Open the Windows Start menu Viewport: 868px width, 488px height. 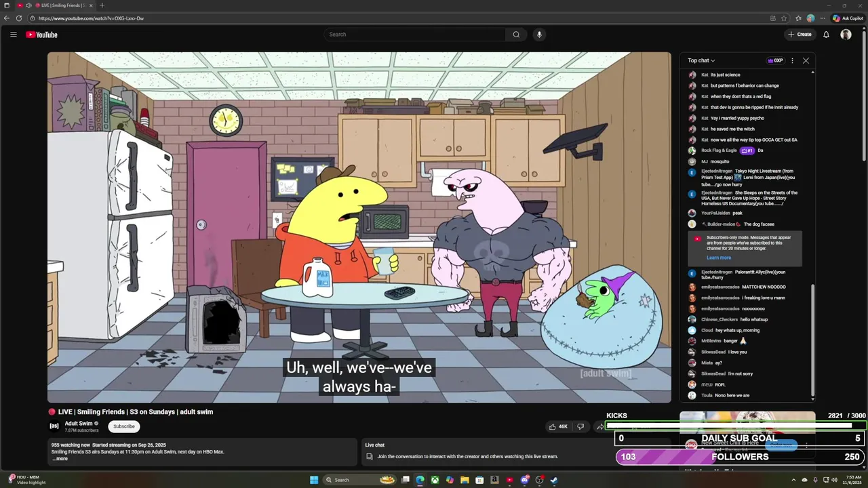(314, 480)
